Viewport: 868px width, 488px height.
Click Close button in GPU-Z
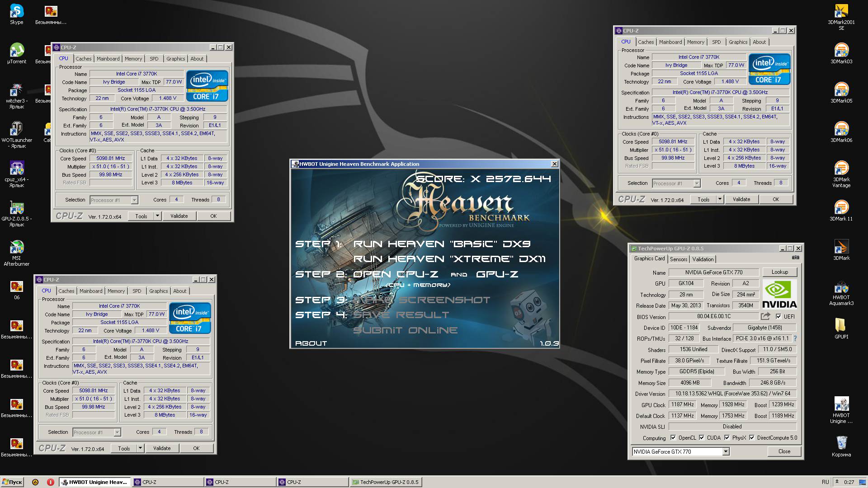tap(784, 451)
